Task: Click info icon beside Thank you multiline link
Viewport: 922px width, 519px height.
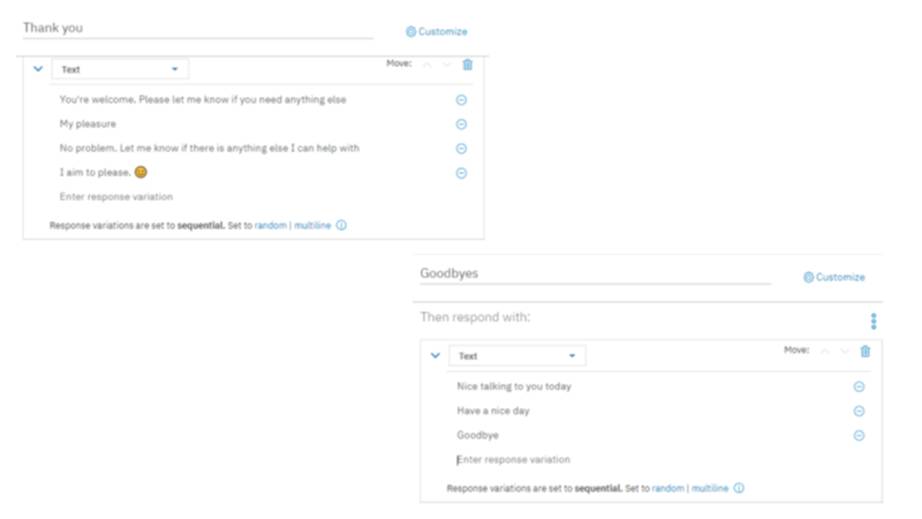Action: 341,226
